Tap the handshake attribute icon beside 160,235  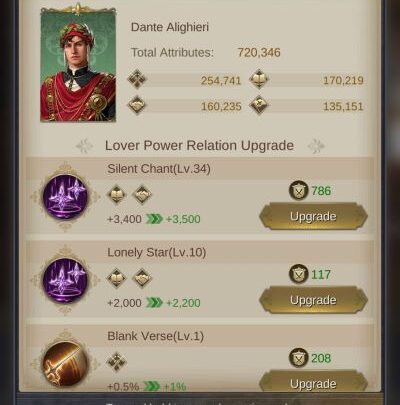tap(137, 105)
